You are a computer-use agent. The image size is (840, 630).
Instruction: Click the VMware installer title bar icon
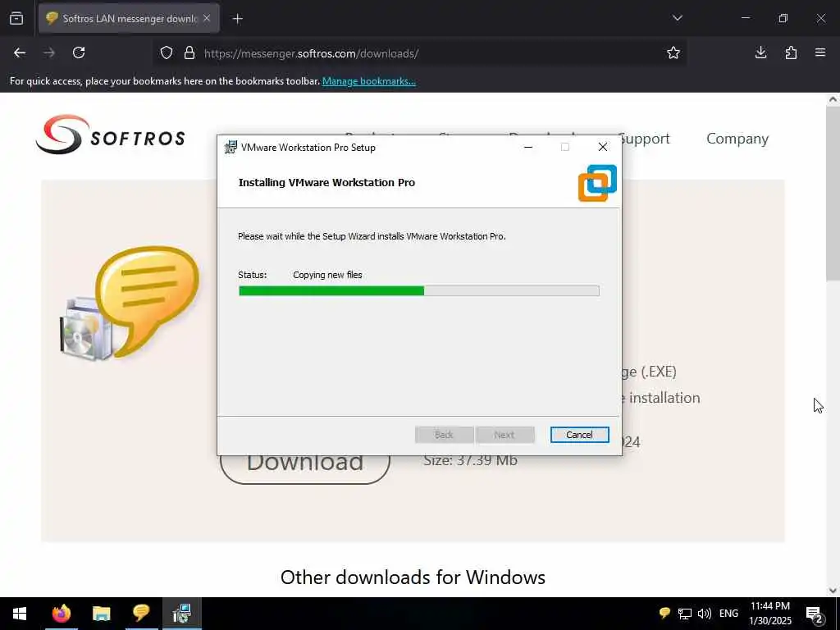coord(231,148)
